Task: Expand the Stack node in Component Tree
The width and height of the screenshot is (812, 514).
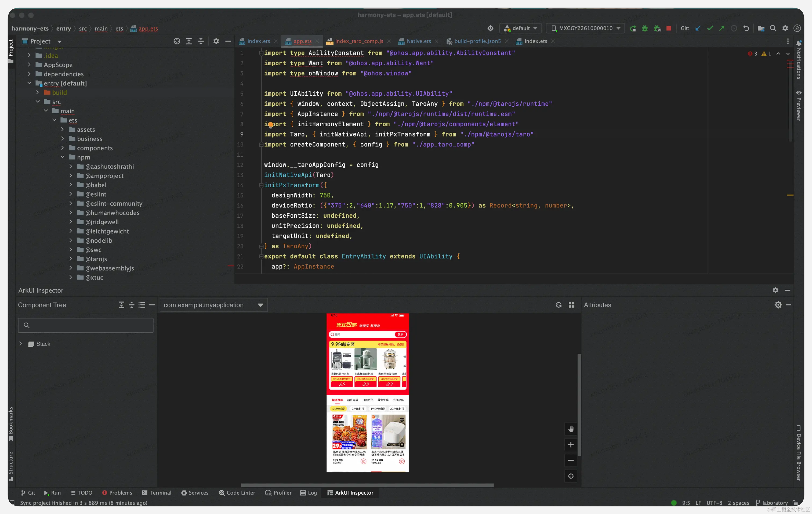Action: click(x=21, y=344)
